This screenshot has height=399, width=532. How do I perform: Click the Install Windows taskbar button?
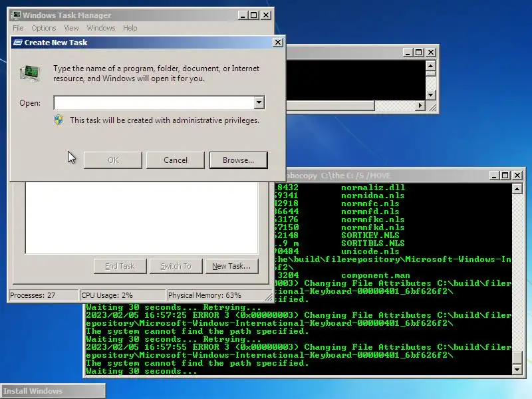(x=53, y=391)
